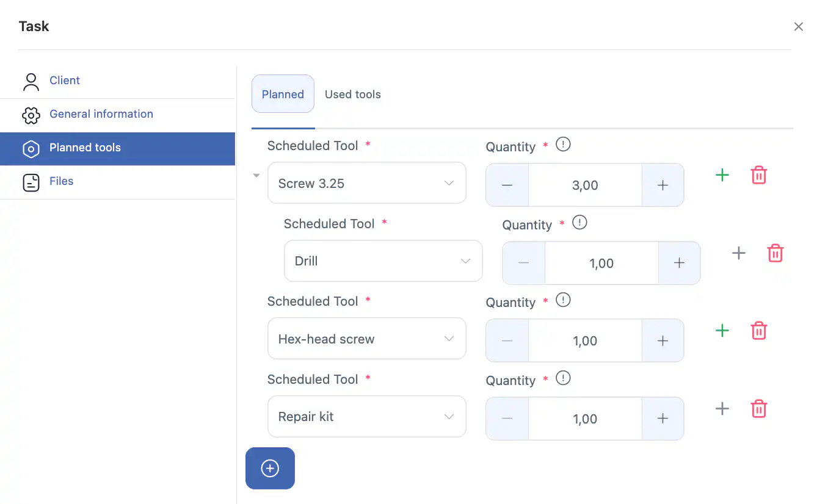Collapse the Screw 3.25 sub-tools arrow
The height and width of the screenshot is (504, 817).
click(x=256, y=176)
